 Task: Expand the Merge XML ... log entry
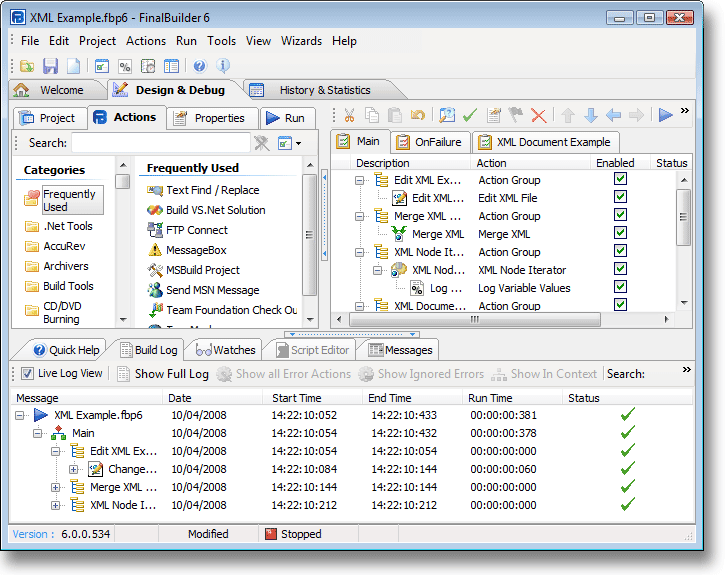pyautogui.click(x=56, y=488)
